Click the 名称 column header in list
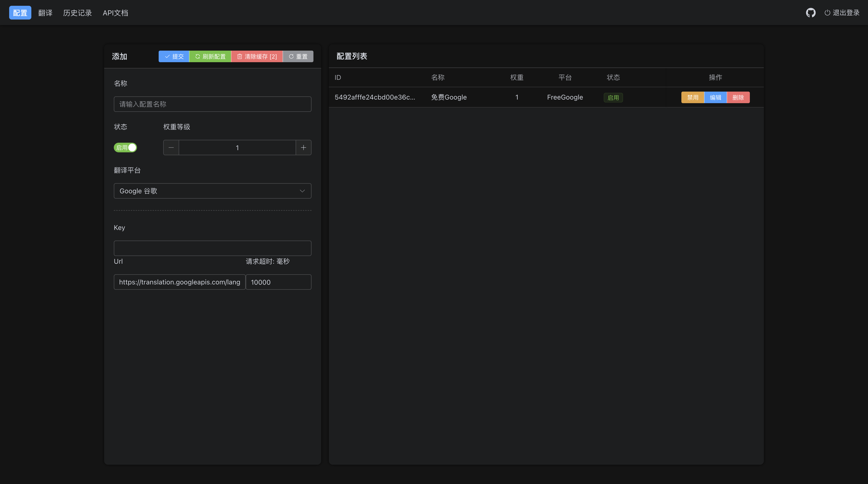868x484 pixels. (438, 77)
